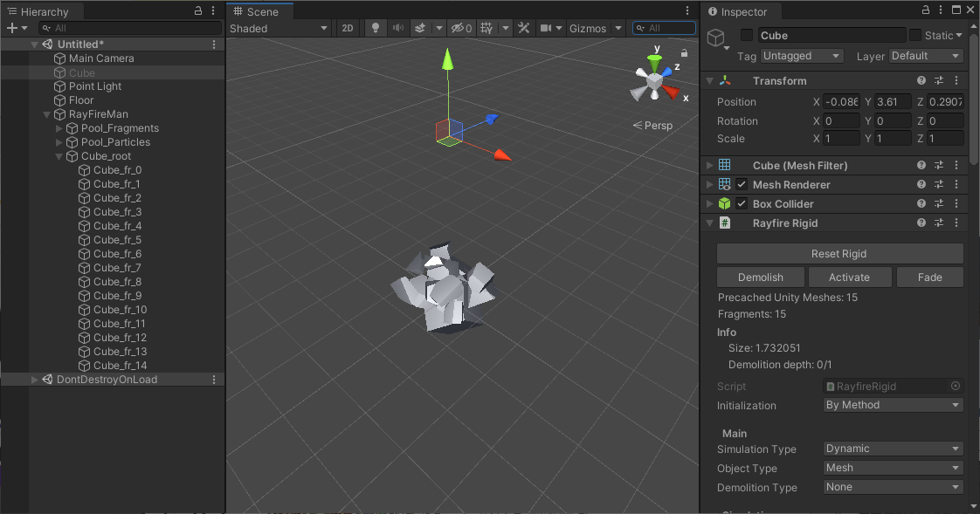Open the Inspector panel three-dot menu
Viewport: 980px width, 514px height.
941,10
